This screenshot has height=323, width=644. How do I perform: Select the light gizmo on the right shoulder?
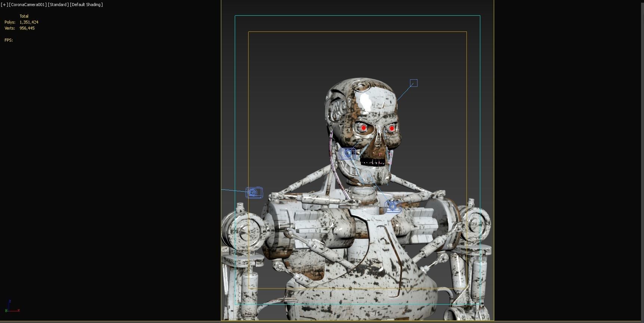(392, 207)
